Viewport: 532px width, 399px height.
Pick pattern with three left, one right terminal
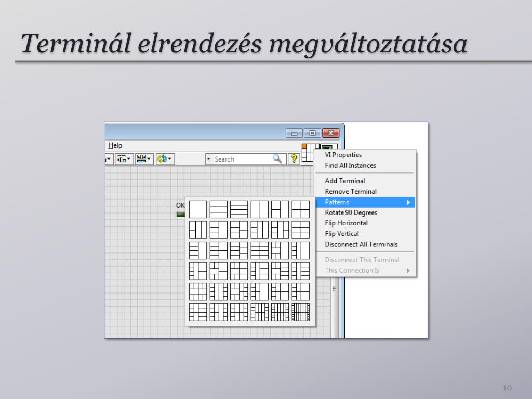click(219, 230)
